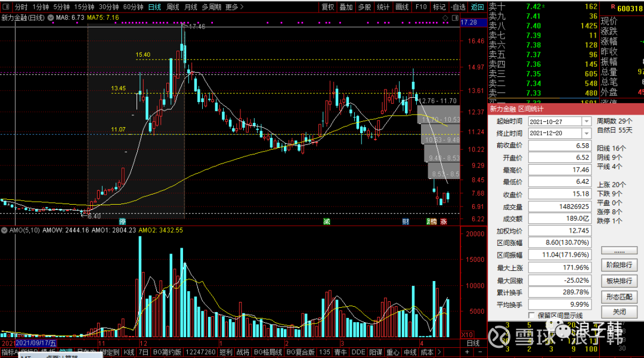Click the diamond icon above the price axis
Viewport: 644px width, 358px height.
pos(445,18)
